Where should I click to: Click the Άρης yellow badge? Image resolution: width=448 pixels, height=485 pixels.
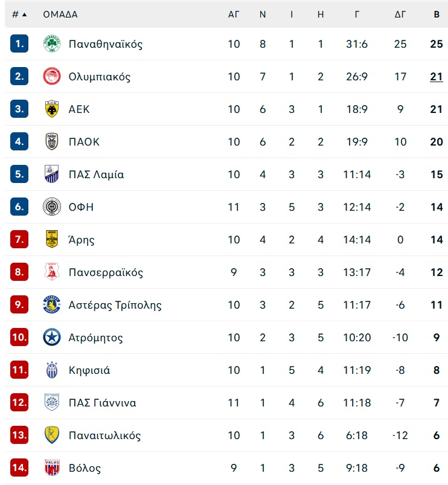pyautogui.click(x=52, y=239)
